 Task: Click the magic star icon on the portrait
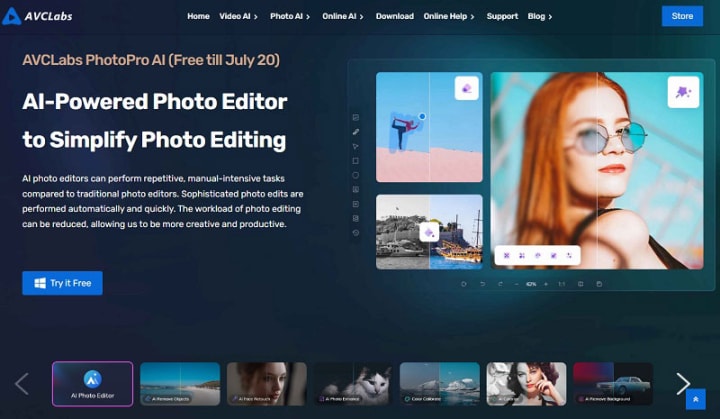pos(683,92)
